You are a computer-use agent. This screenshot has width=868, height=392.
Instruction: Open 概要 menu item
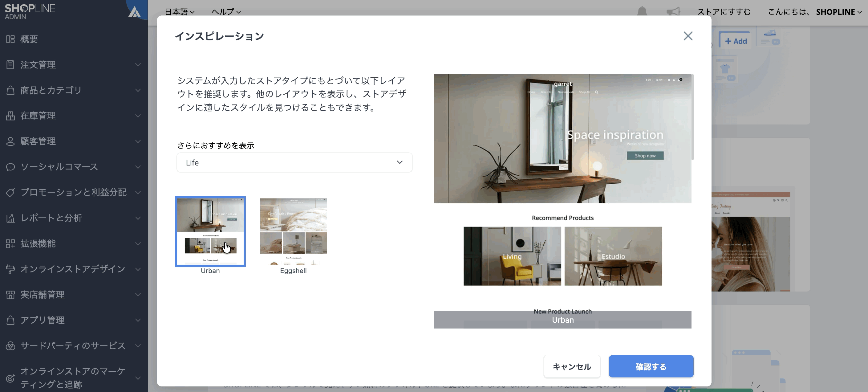74,39
